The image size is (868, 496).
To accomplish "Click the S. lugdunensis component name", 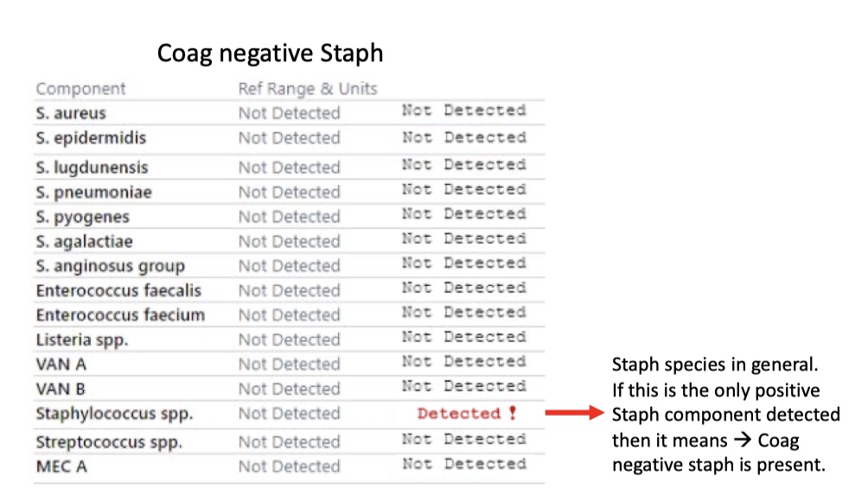I will (x=92, y=167).
